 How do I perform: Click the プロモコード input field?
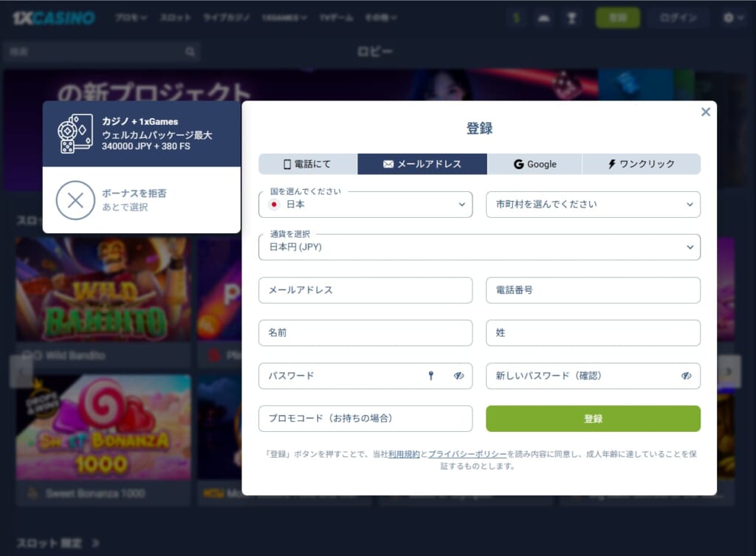[x=365, y=419]
